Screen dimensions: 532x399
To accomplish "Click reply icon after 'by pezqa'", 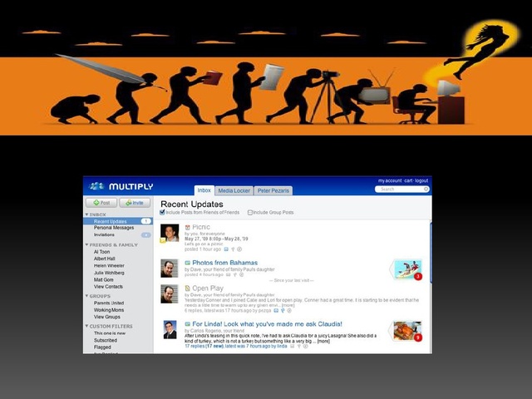I will pyautogui.click(x=276, y=310).
